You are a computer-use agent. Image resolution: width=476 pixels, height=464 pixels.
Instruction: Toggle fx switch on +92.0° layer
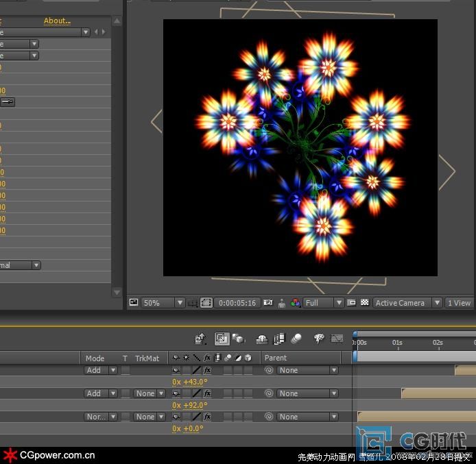[207, 393]
